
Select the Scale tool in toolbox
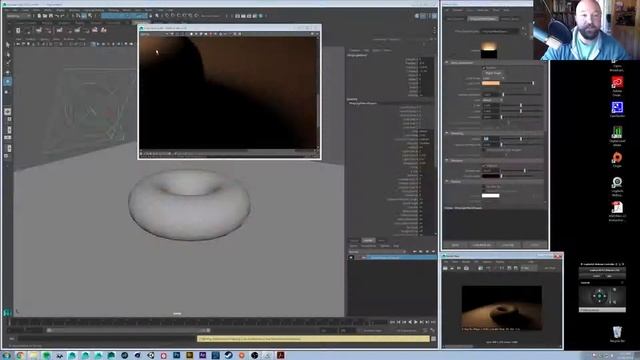click(x=7, y=92)
